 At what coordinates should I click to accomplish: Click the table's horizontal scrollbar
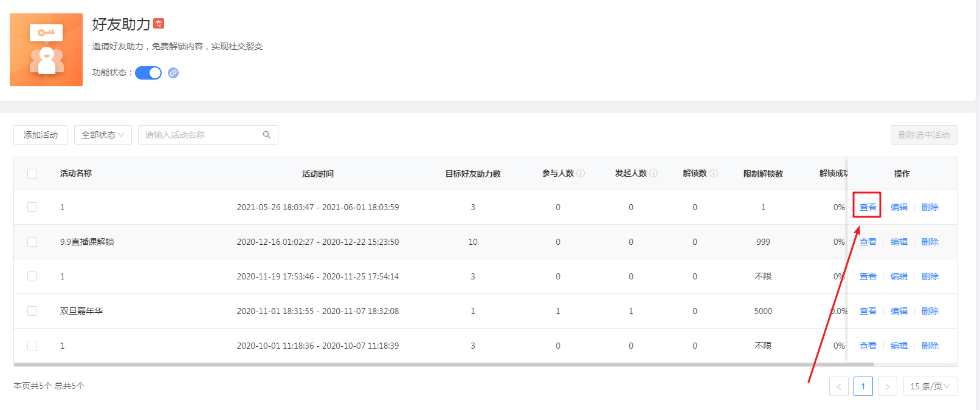click(444, 364)
